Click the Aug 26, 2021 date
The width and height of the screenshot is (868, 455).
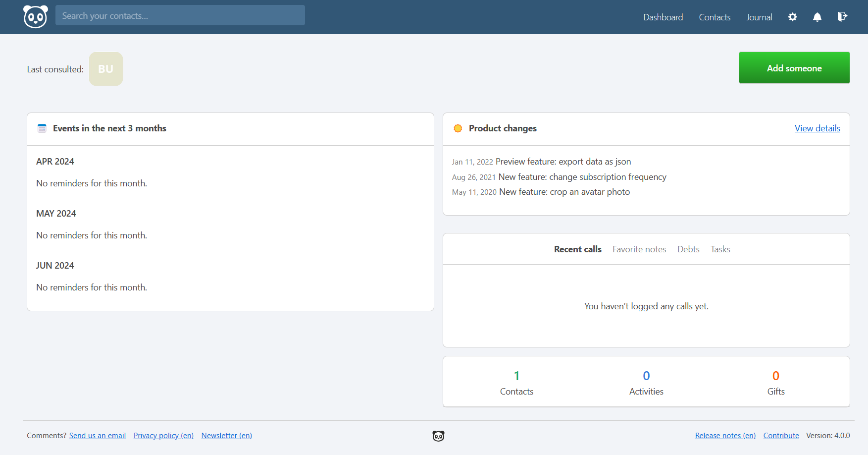click(x=474, y=177)
